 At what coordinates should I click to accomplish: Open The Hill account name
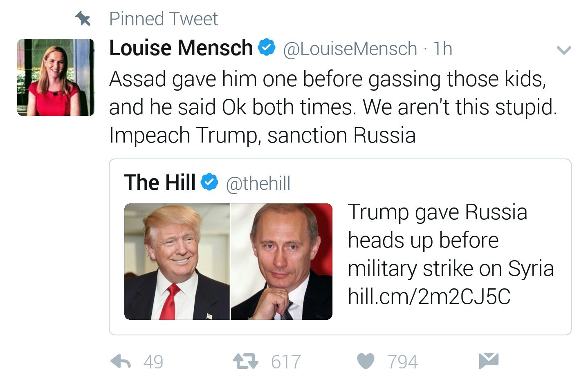coord(160,182)
